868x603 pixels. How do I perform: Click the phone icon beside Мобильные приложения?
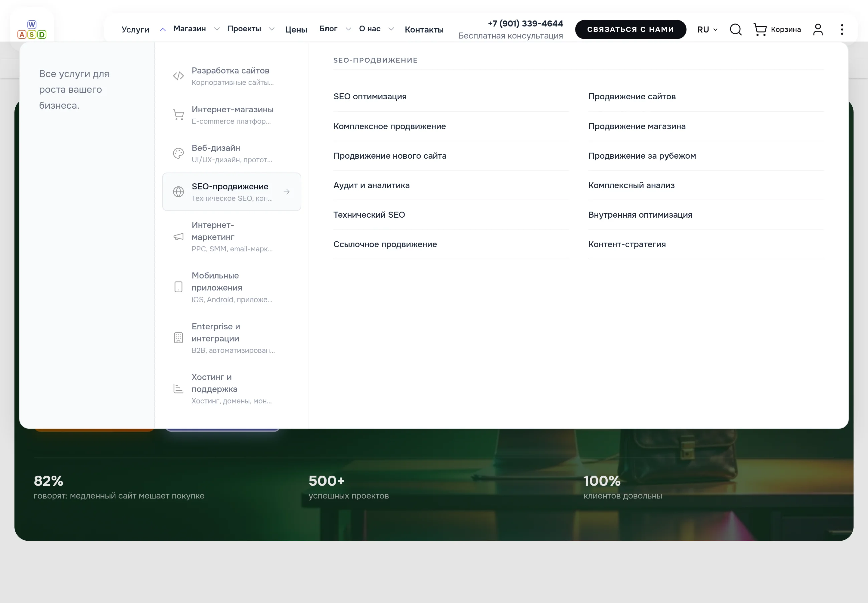(178, 287)
